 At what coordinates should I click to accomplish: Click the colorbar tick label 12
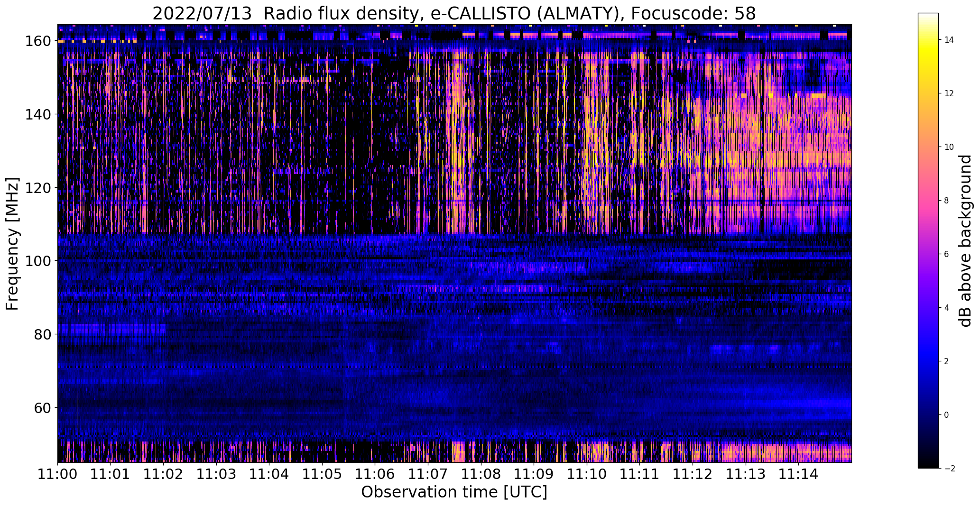(949, 93)
